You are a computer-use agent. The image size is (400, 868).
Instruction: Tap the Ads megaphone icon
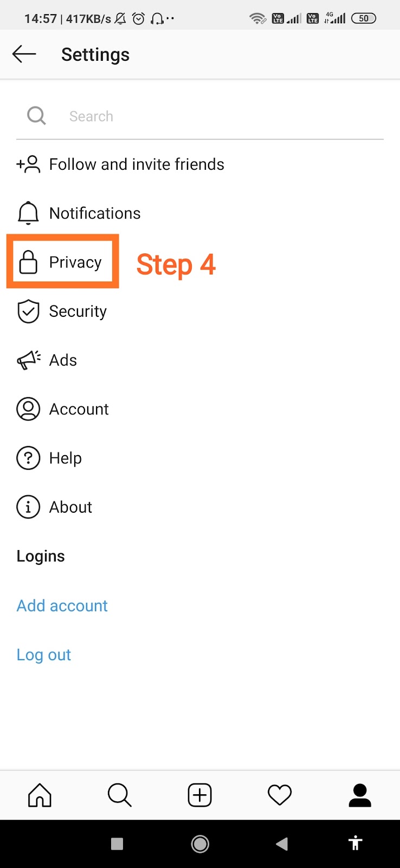(29, 360)
